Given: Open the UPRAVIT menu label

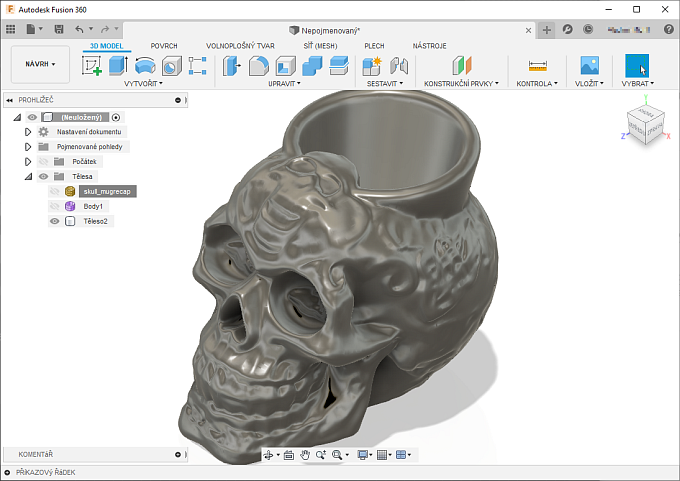Looking at the screenshot, I should (x=284, y=84).
